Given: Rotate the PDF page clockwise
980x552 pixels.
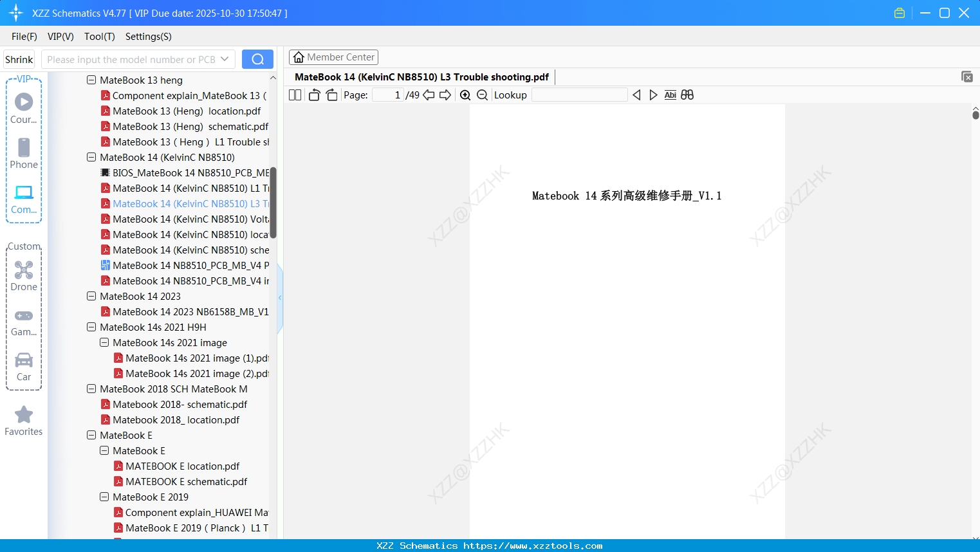Looking at the screenshot, I should (332, 95).
